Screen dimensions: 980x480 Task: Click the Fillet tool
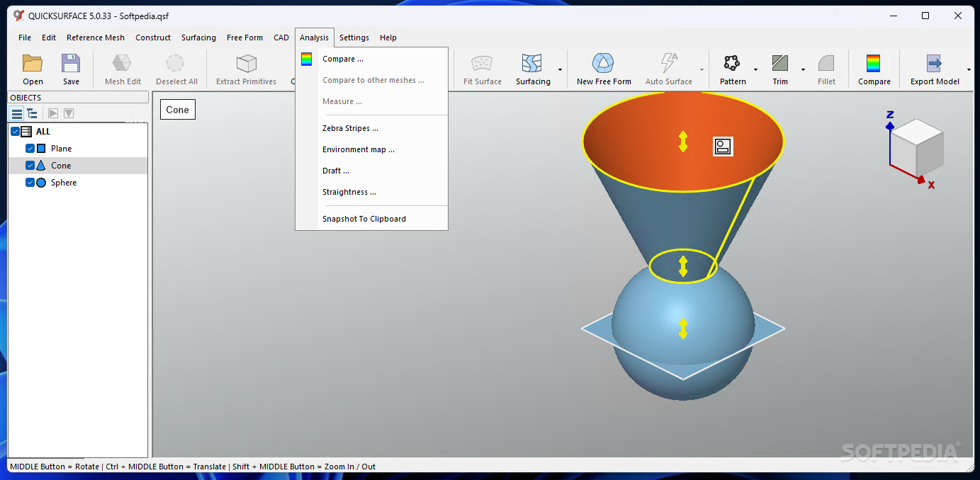click(826, 69)
